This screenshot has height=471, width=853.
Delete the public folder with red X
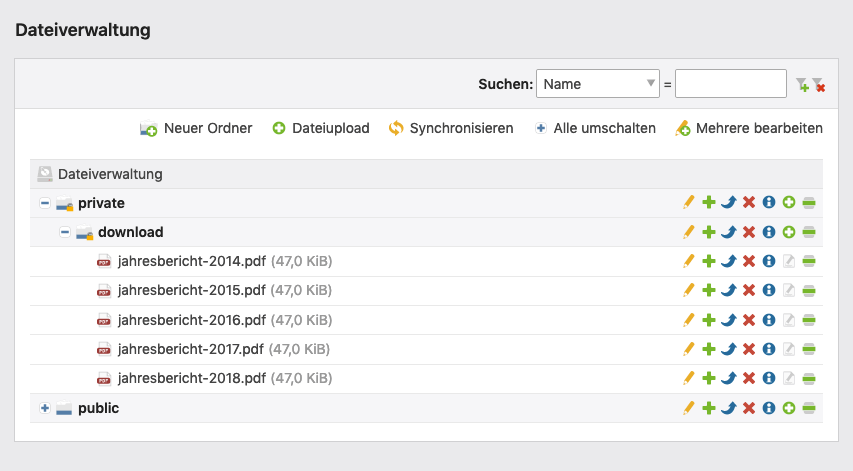[x=749, y=408]
